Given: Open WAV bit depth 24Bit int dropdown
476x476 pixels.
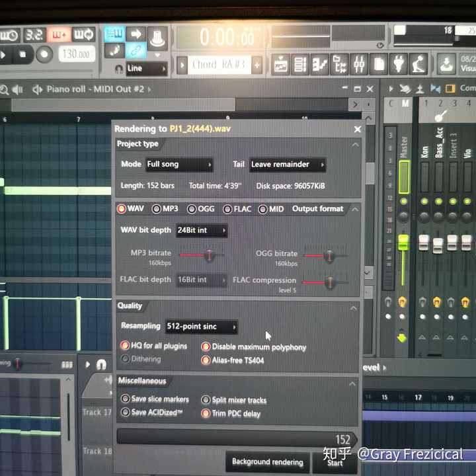Looking at the screenshot, I should [202, 231].
